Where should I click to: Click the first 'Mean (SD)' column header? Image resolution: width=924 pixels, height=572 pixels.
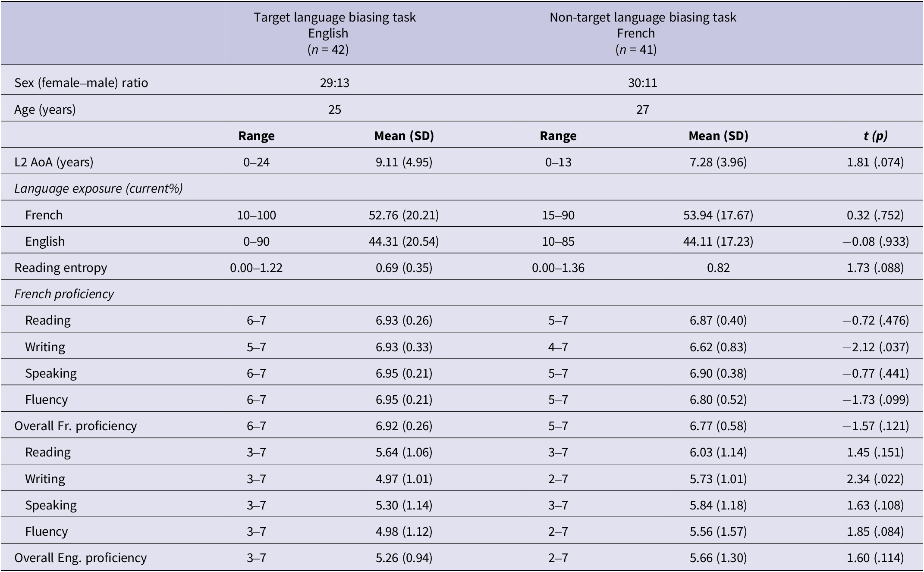(404, 136)
